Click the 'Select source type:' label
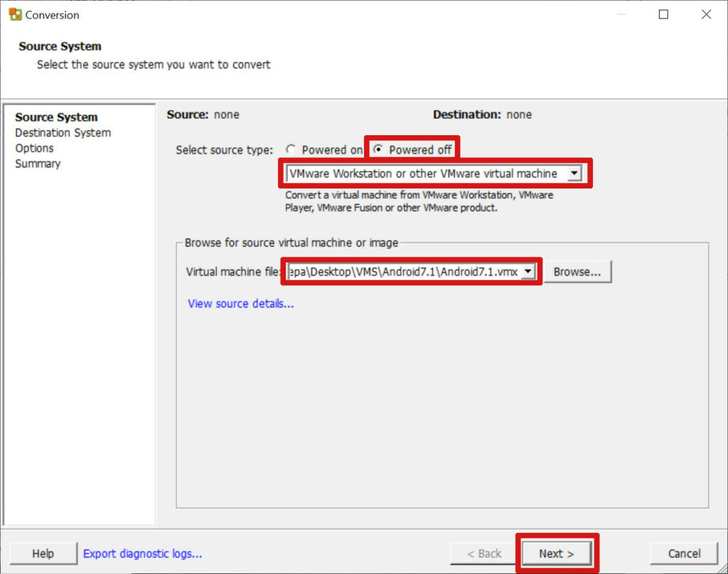This screenshot has height=574, width=728. click(225, 150)
